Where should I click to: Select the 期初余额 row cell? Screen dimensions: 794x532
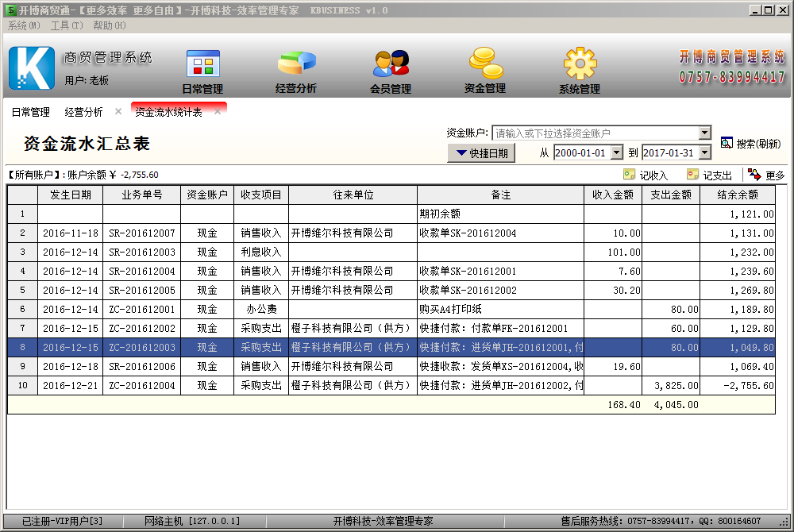pos(500,214)
